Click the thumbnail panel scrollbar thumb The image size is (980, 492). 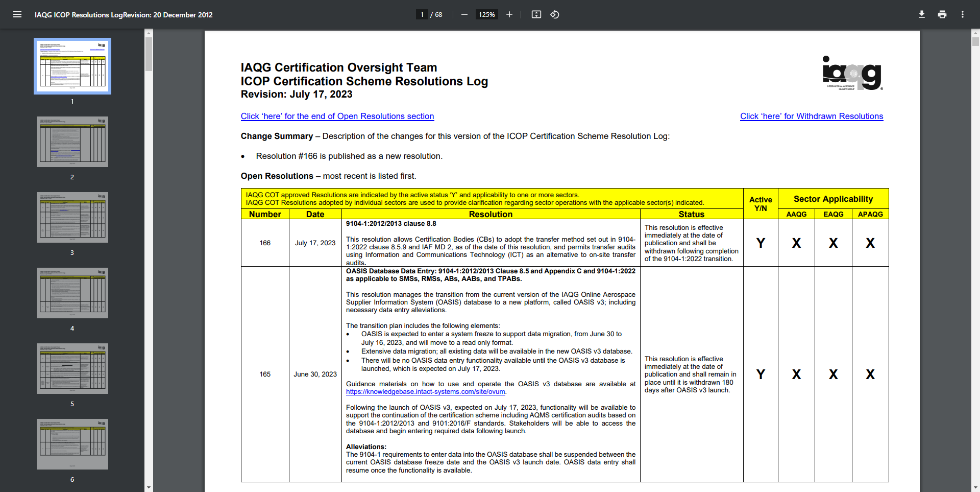[x=149, y=54]
